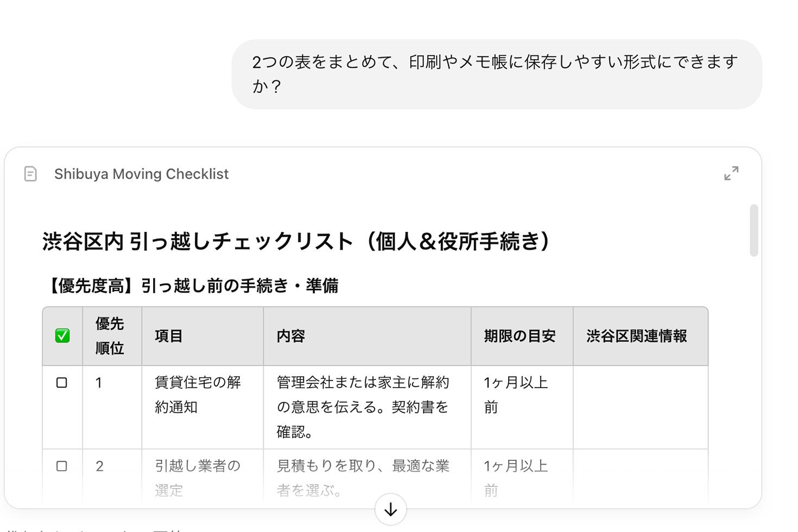The width and height of the screenshot is (798, 532).
Task: Check the box for 引越し業者の選定
Action: tap(62, 465)
